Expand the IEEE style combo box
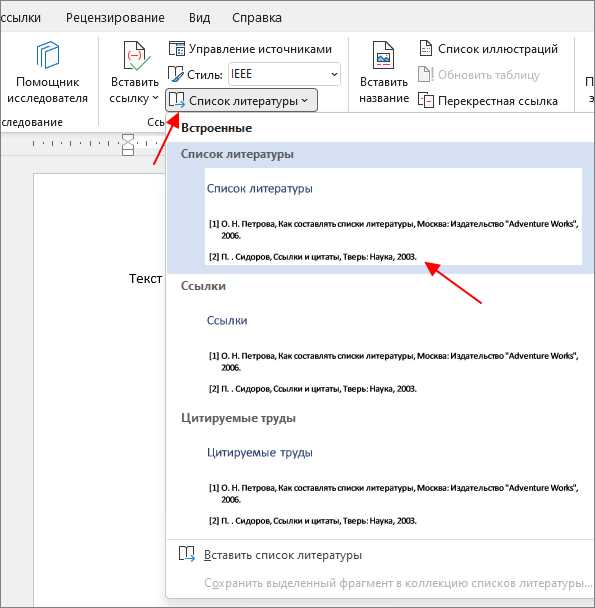The image size is (595, 608). coord(334,74)
